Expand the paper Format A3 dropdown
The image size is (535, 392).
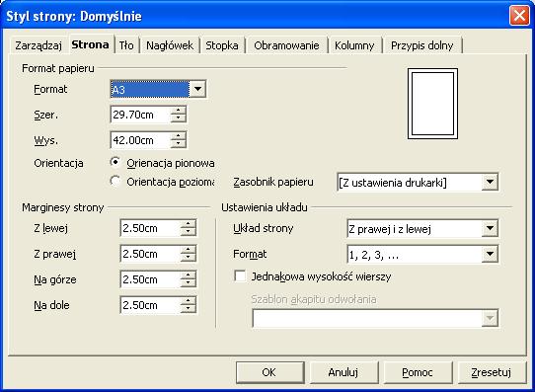point(197,90)
